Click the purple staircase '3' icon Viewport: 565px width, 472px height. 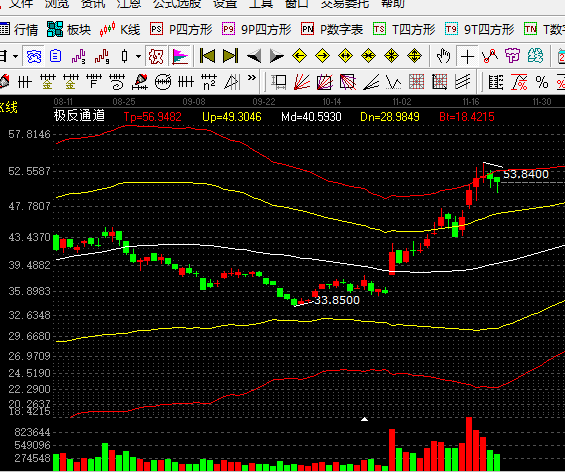coord(79,57)
